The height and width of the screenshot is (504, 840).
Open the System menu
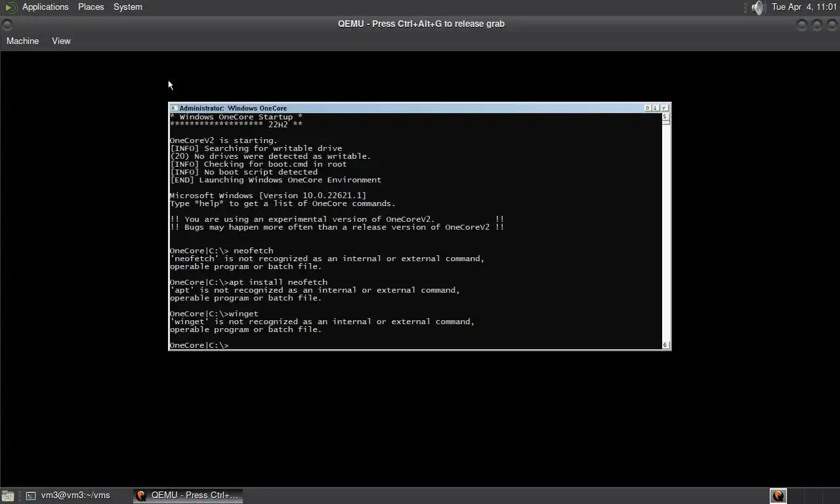click(127, 7)
